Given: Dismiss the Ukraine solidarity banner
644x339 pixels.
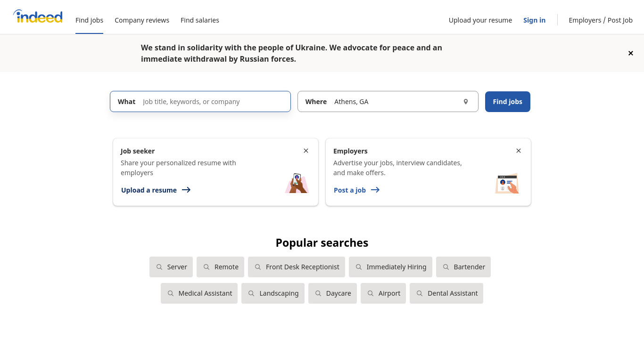Looking at the screenshot, I should (x=631, y=53).
